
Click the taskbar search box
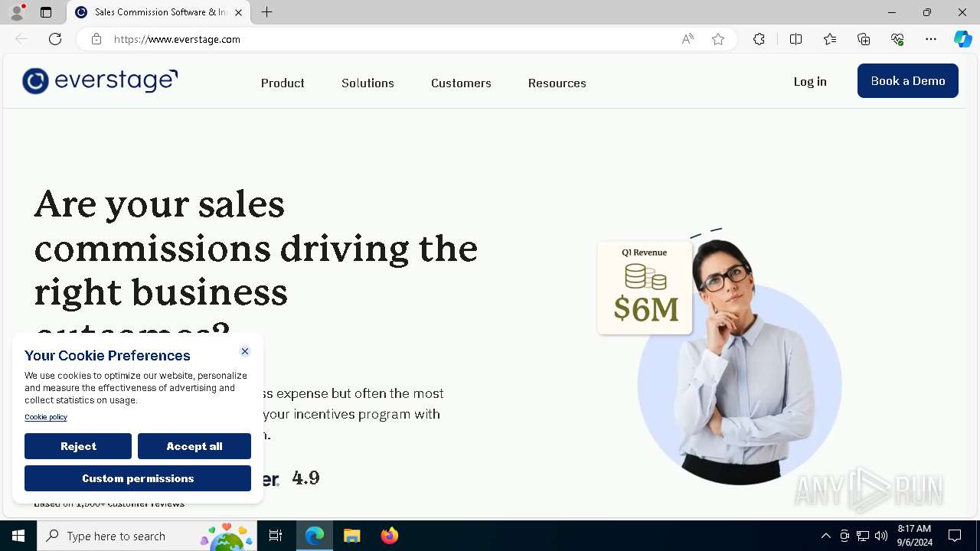147,536
